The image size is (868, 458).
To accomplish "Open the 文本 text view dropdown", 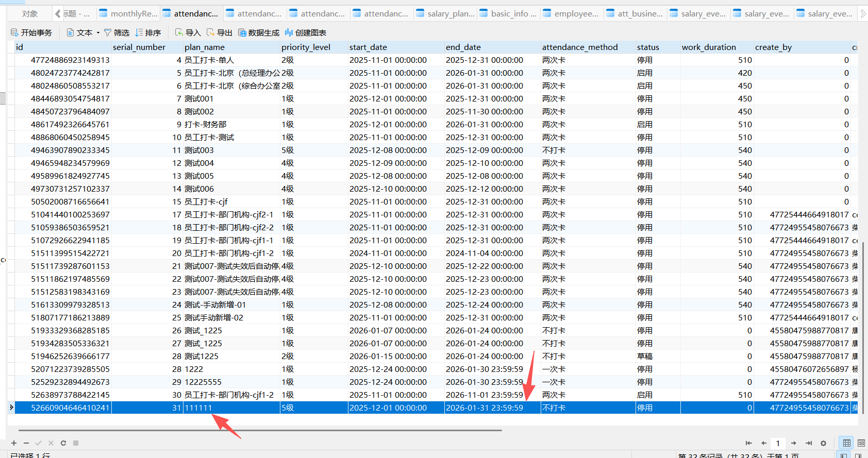I will coord(84,32).
